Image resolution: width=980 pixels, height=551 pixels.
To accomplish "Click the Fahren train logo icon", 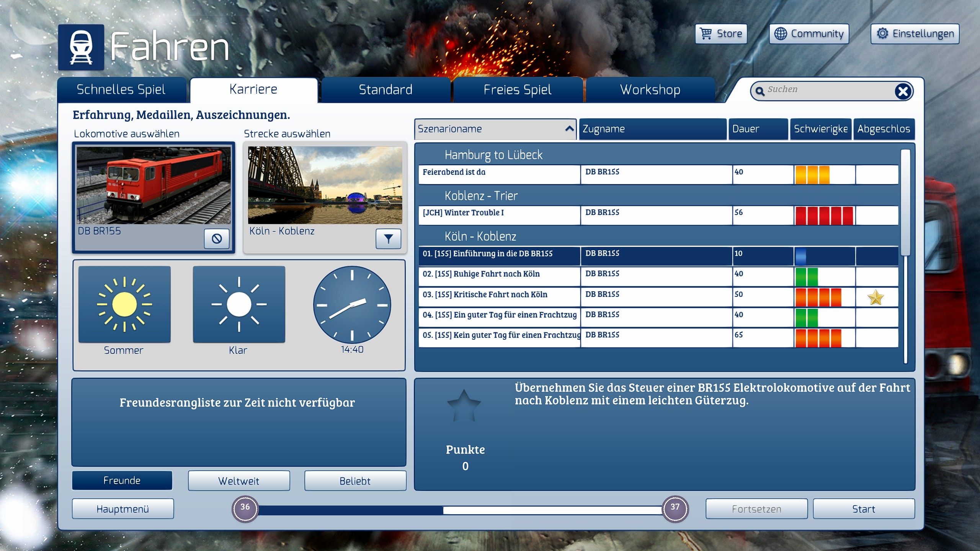I will [x=81, y=47].
